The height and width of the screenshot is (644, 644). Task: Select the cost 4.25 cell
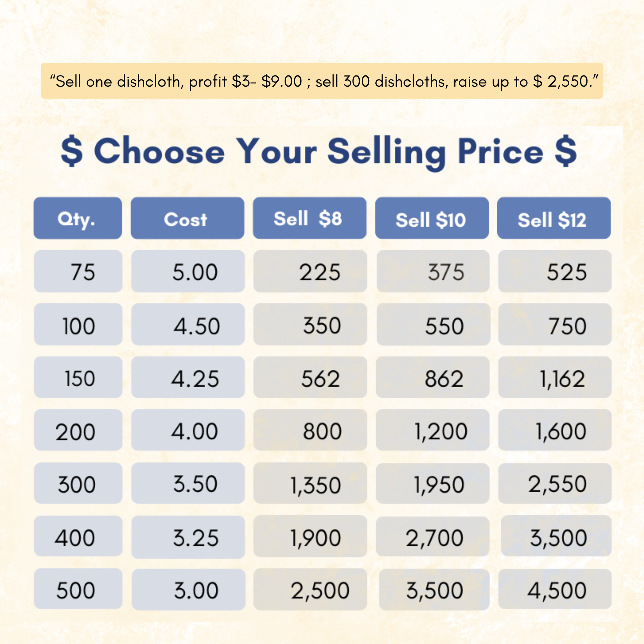(188, 377)
